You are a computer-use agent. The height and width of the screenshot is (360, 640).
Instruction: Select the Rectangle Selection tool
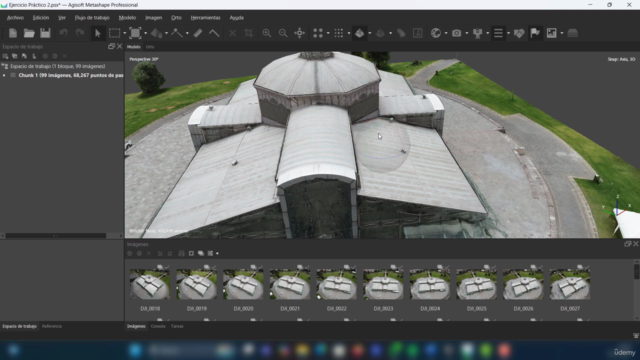(115, 33)
